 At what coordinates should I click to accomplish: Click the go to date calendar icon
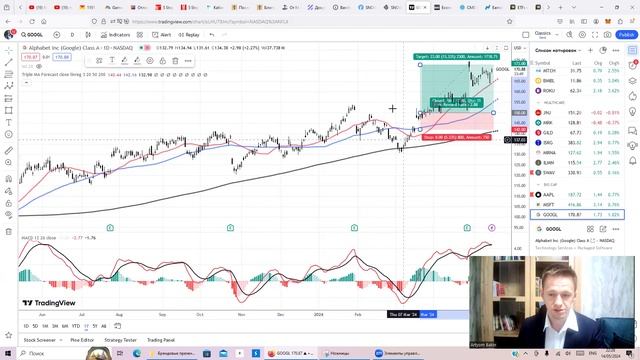pos(118,326)
